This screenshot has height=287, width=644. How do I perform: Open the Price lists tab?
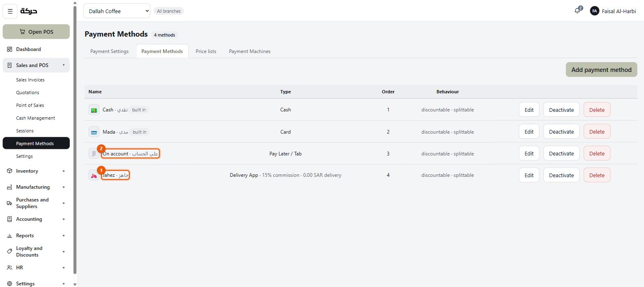(x=206, y=51)
